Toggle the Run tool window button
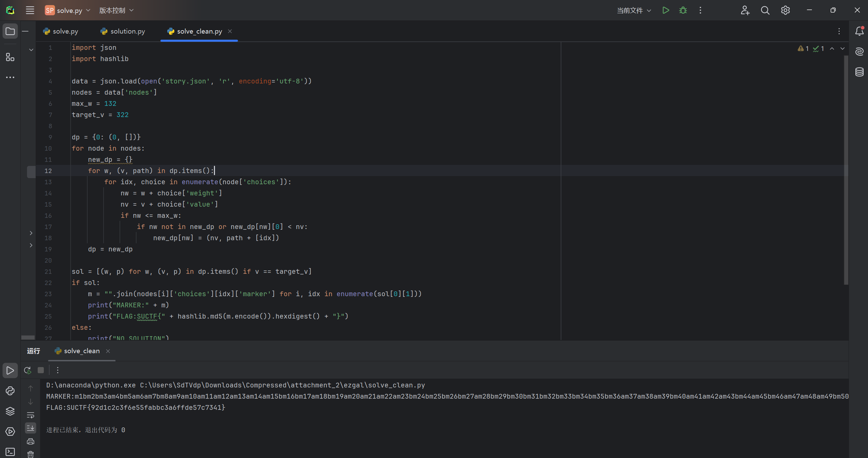The width and height of the screenshot is (868, 458). (x=10, y=370)
